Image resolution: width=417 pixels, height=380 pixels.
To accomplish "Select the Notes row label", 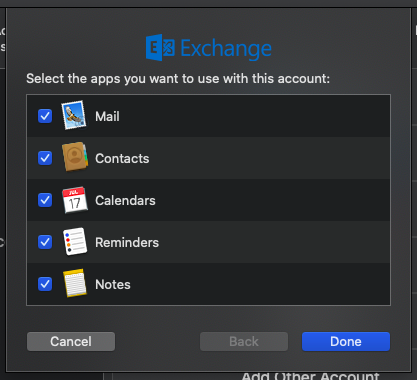I will point(113,285).
